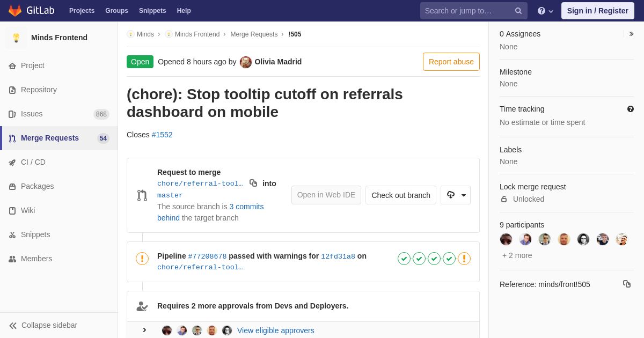Expand the eligible approvers row chevron
Viewport: 644px width, 338px height.
tap(144, 330)
